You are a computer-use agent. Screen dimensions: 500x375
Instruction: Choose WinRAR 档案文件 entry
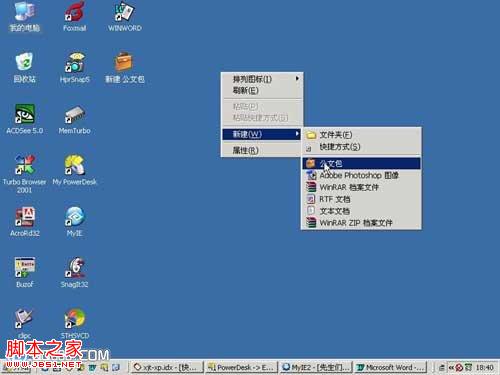tap(361, 187)
